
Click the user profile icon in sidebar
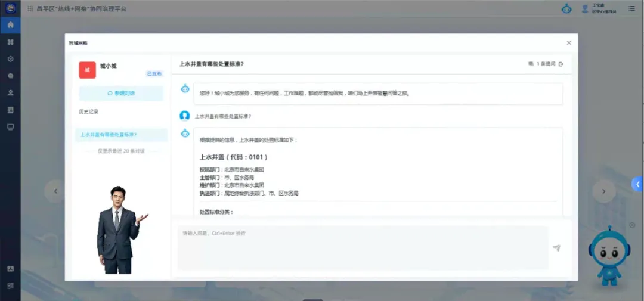coord(10,93)
